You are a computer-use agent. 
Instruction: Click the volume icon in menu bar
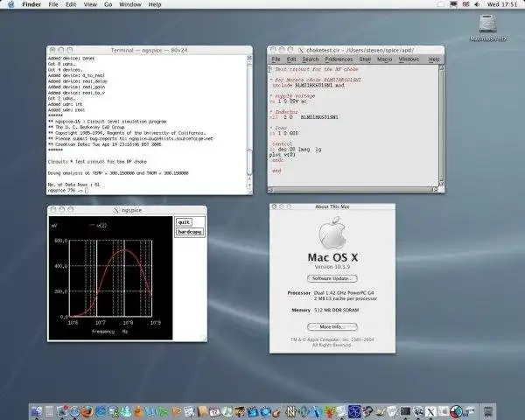[479, 5]
